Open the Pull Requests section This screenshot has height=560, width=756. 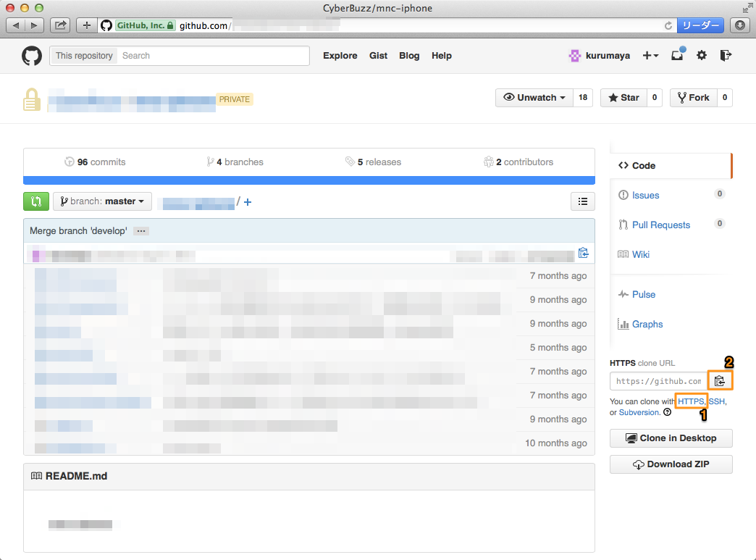click(x=660, y=225)
